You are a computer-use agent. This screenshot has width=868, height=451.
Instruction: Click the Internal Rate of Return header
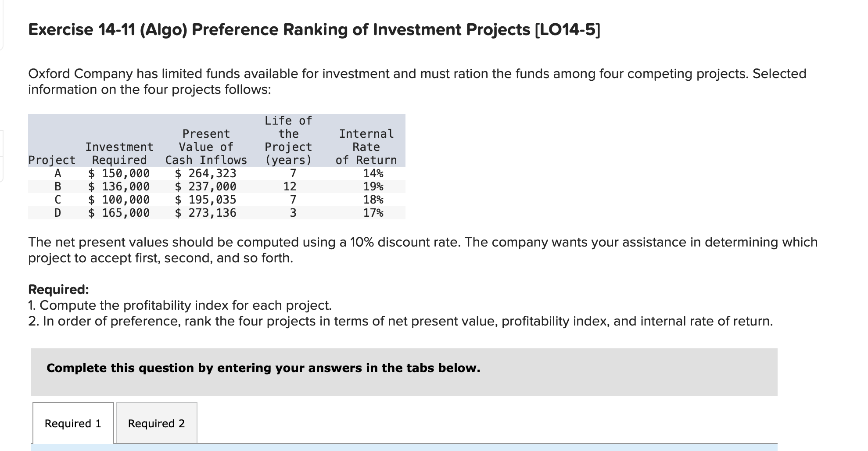coord(366,147)
